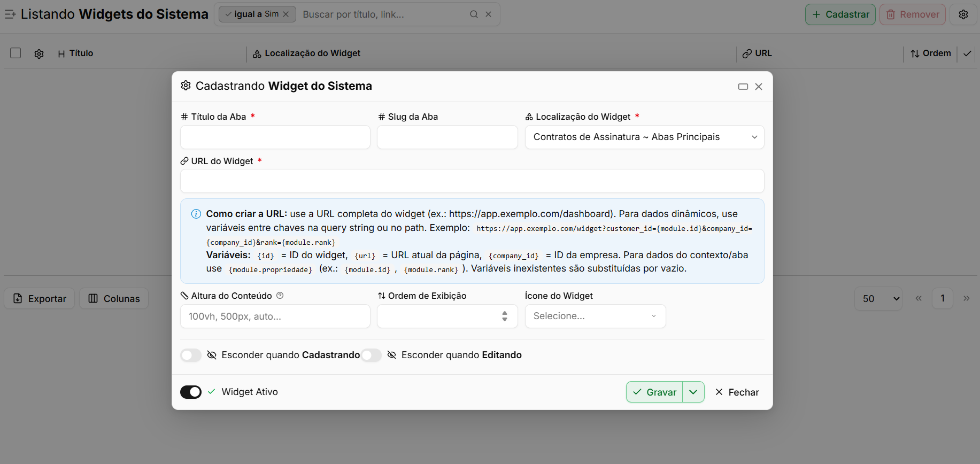
Task: Open the Ícone do Widget Selecione dropdown
Action: point(596,316)
